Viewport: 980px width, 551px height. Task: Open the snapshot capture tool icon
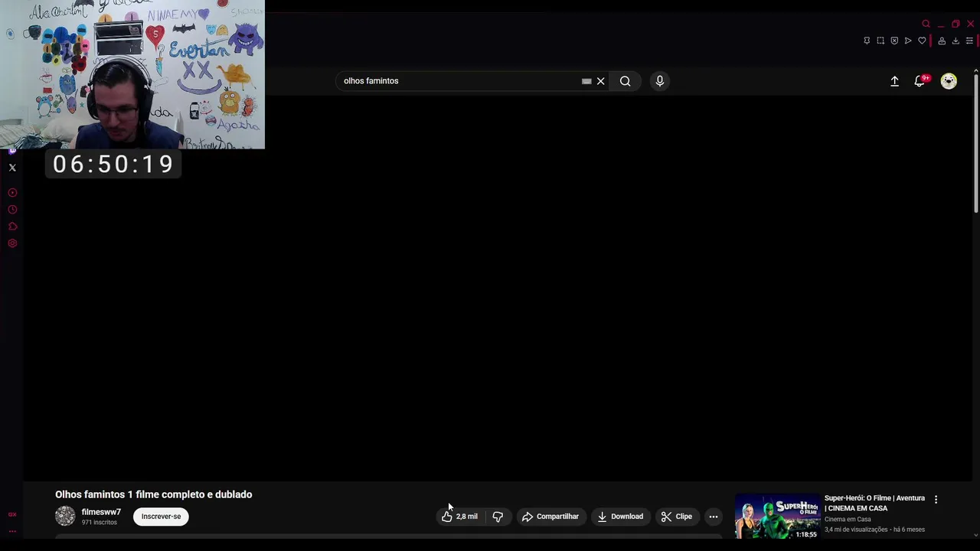point(880,41)
